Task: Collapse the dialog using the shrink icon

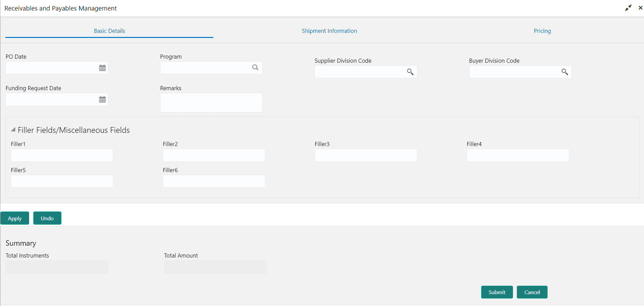Action: pos(628,8)
